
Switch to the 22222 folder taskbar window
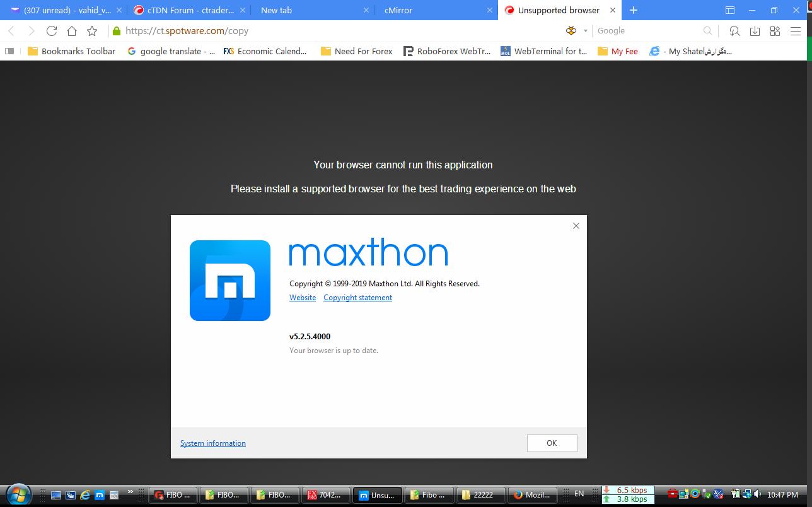click(481, 495)
